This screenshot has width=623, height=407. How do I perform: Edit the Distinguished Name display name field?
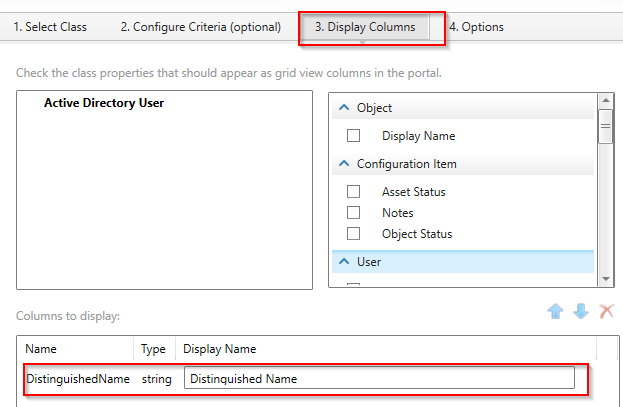point(379,378)
